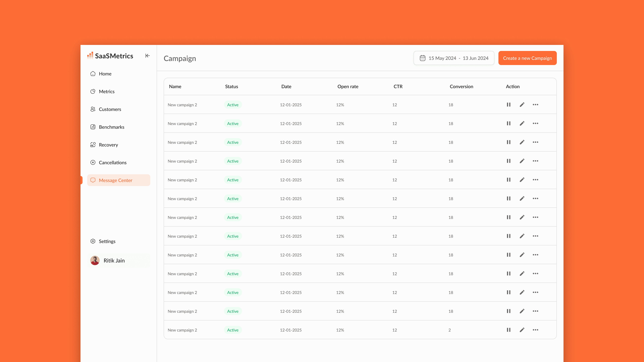Open more options for the third campaign row
Screen dimensions: 644x362
535,142
